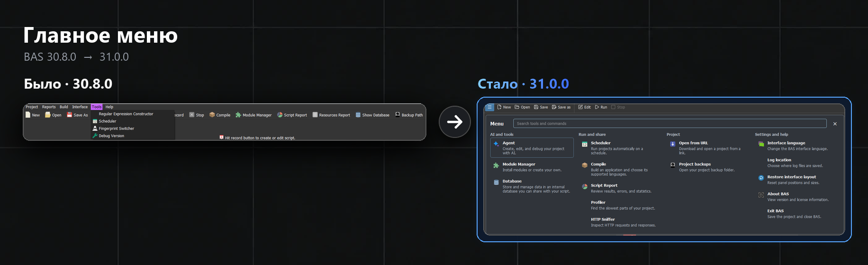Image resolution: width=868 pixels, height=265 pixels.
Task: Click Open in the 31.0.0 toolbar
Action: click(x=522, y=107)
